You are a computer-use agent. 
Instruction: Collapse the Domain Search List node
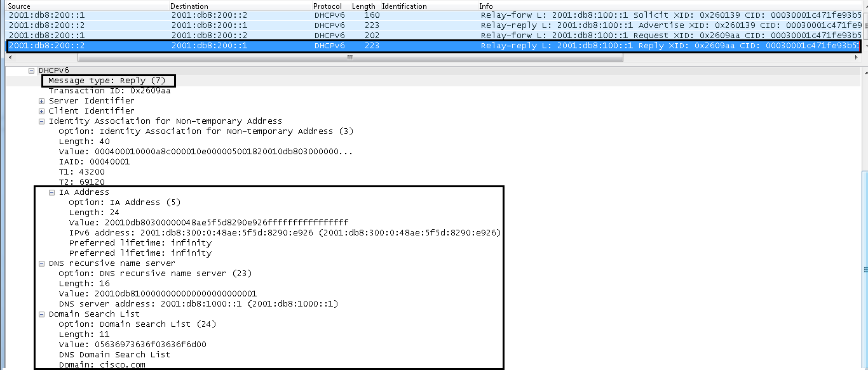(42, 314)
